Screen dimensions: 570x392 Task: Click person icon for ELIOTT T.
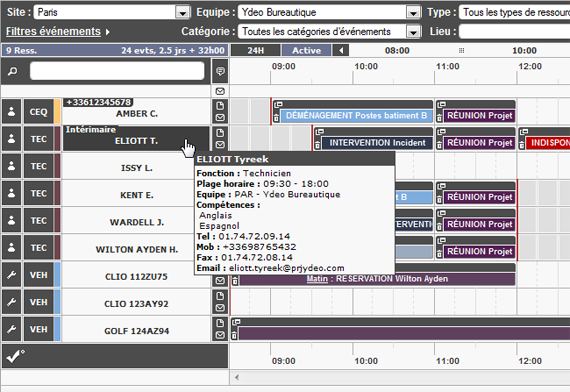12,139
